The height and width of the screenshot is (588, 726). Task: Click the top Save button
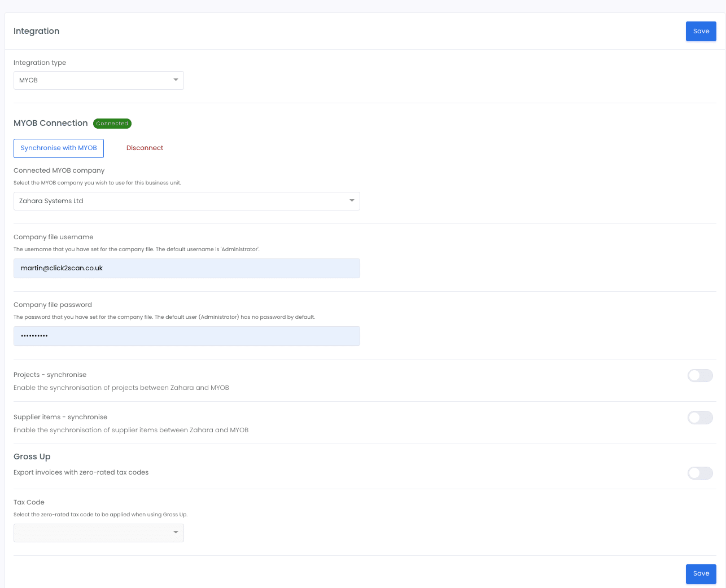[x=701, y=31]
